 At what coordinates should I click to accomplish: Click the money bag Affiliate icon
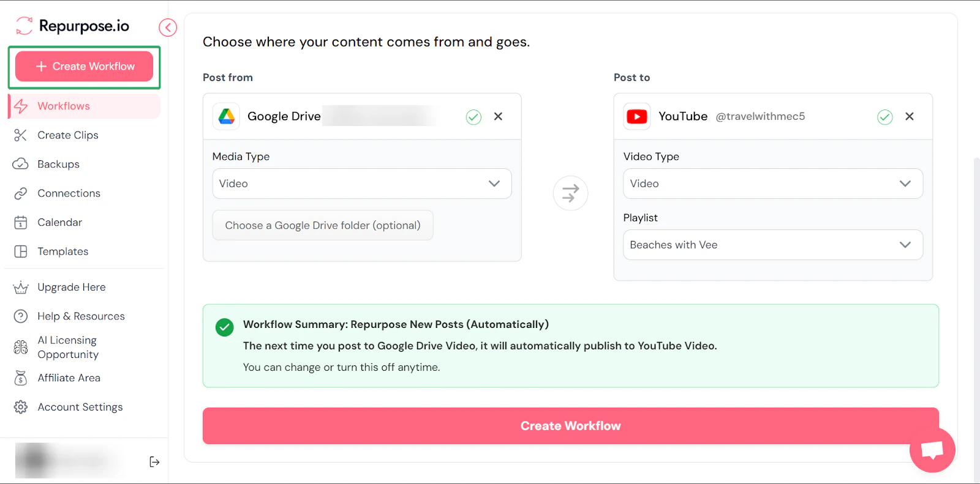point(21,378)
